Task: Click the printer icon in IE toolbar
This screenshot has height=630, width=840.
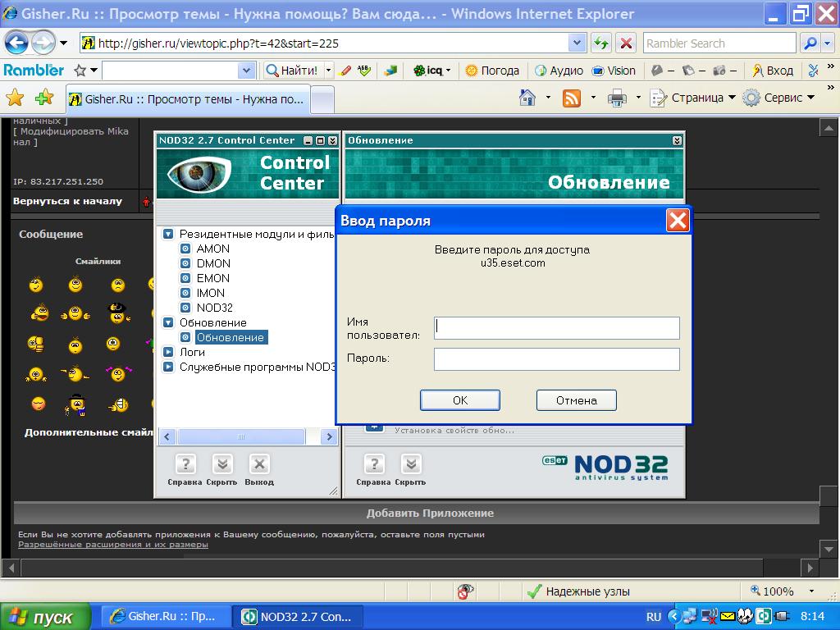Action: point(617,98)
